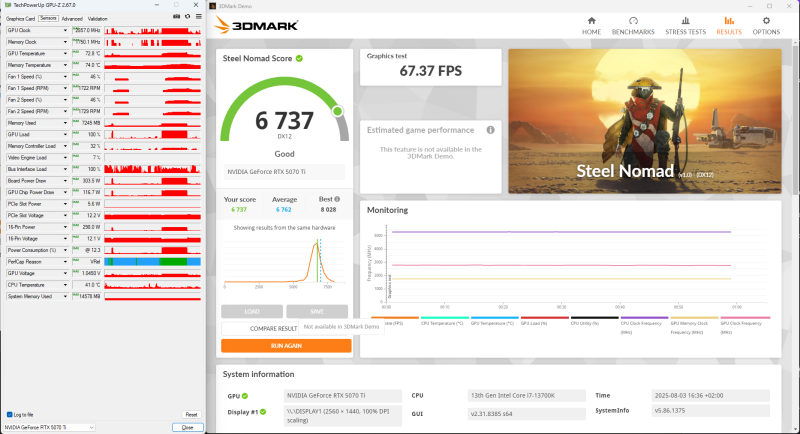800x434 pixels.
Task: Click the Reset button in GPU-Z
Action: click(191, 415)
